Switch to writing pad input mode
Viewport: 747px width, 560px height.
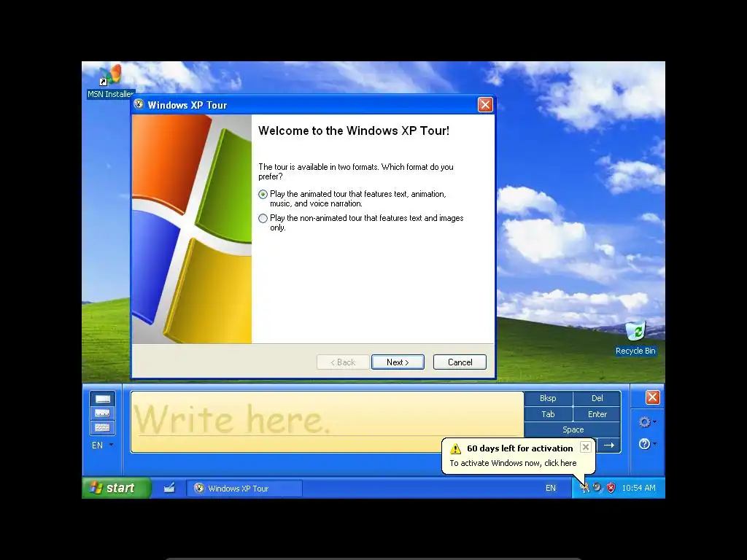pyautogui.click(x=102, y=399)
